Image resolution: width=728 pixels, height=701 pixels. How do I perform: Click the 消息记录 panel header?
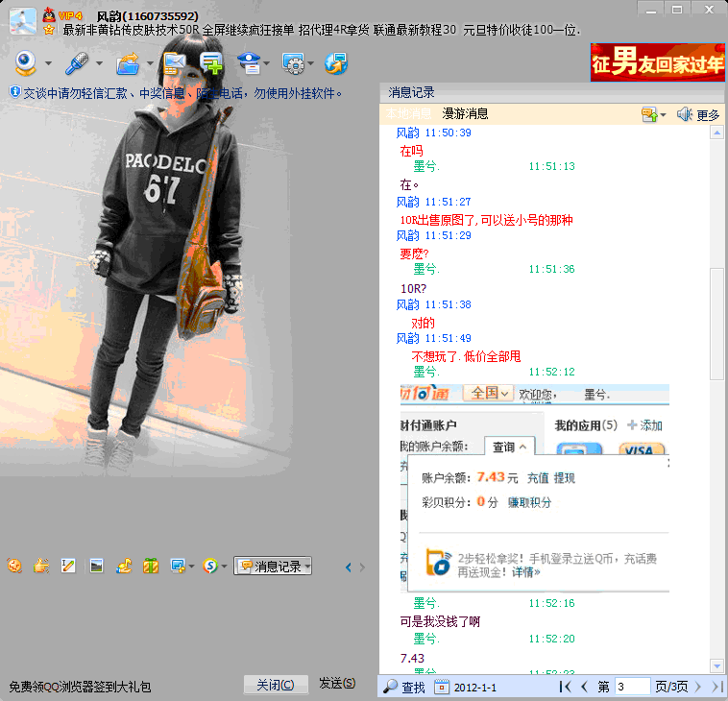pos(551,93)
